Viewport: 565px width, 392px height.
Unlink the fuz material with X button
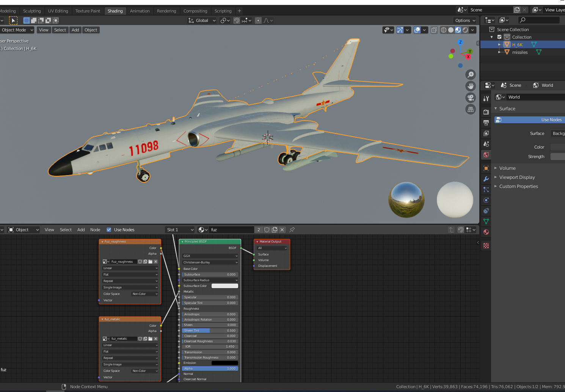(x=282, y=230)
